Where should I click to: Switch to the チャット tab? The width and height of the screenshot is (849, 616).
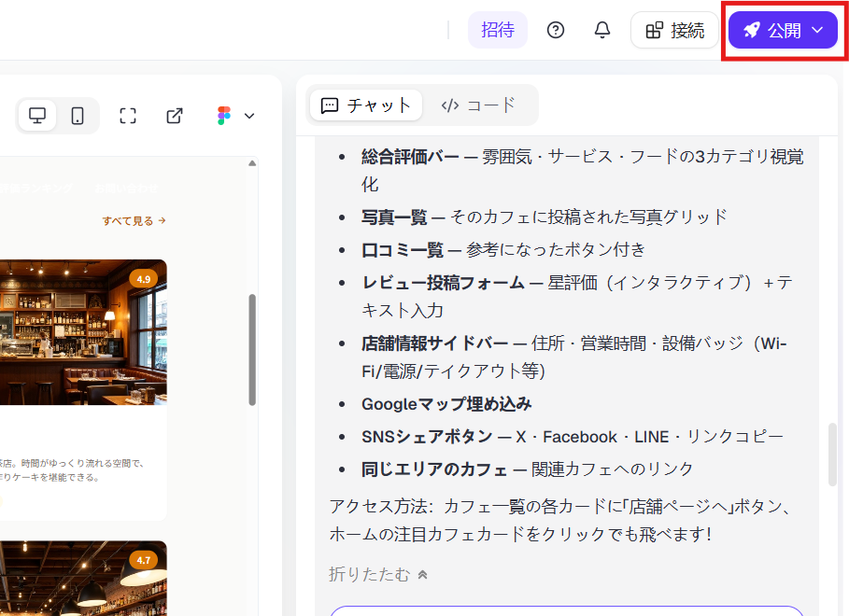pos(366,105)
